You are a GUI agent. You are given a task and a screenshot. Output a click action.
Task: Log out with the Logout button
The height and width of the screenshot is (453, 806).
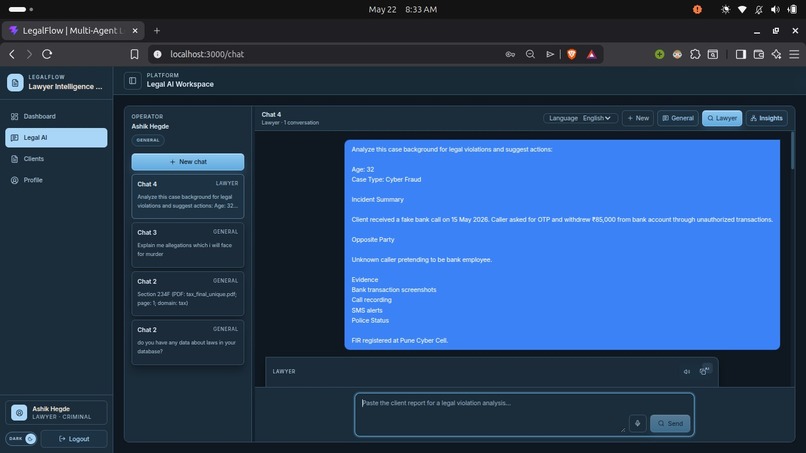coord(75,439)
